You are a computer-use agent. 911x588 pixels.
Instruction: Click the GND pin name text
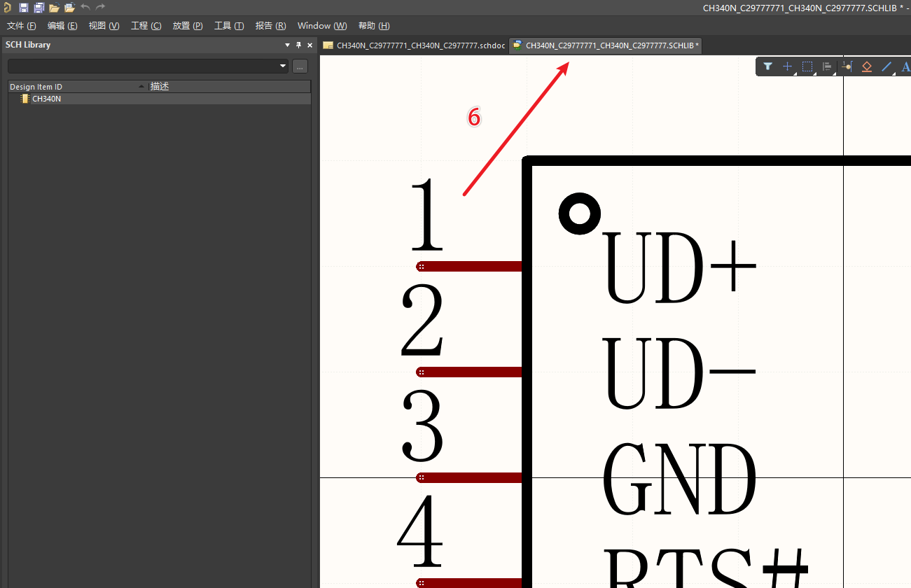679,481
